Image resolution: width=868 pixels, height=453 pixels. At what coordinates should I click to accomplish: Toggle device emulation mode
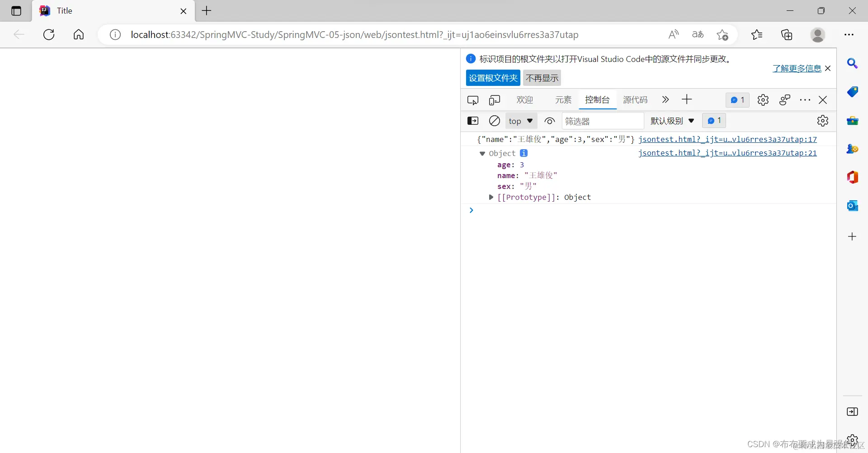(495, 100)
